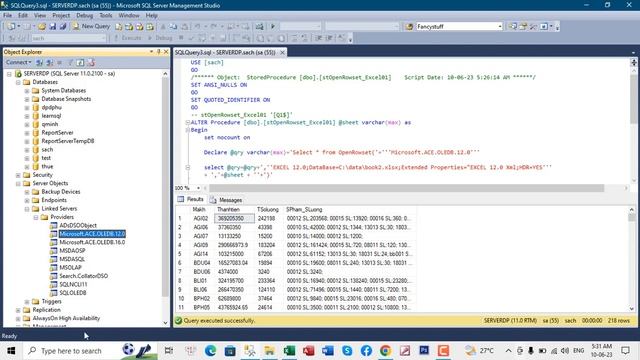Screen dimensions: 640x360
Task: Open the Debug menu
Action: [84, 16]
